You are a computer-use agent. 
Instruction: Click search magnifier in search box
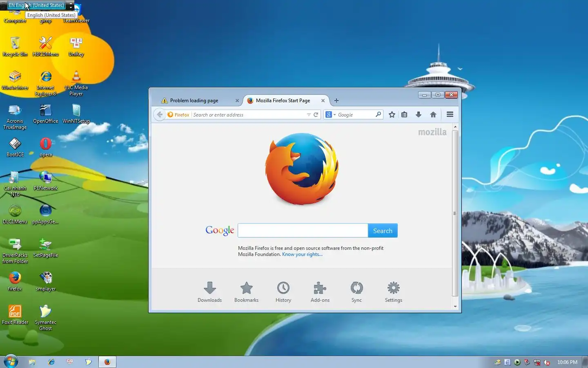pos(378,114)
